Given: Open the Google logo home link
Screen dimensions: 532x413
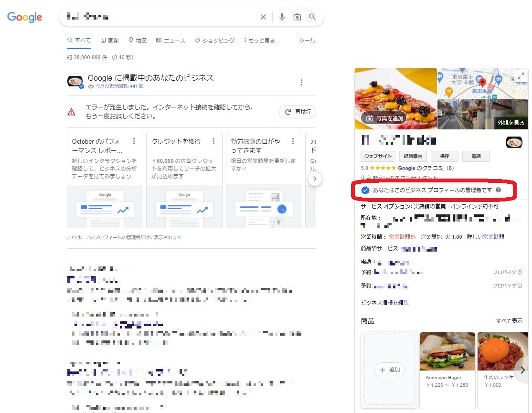Looking at the screenshot, I should [x=24, y=18].
